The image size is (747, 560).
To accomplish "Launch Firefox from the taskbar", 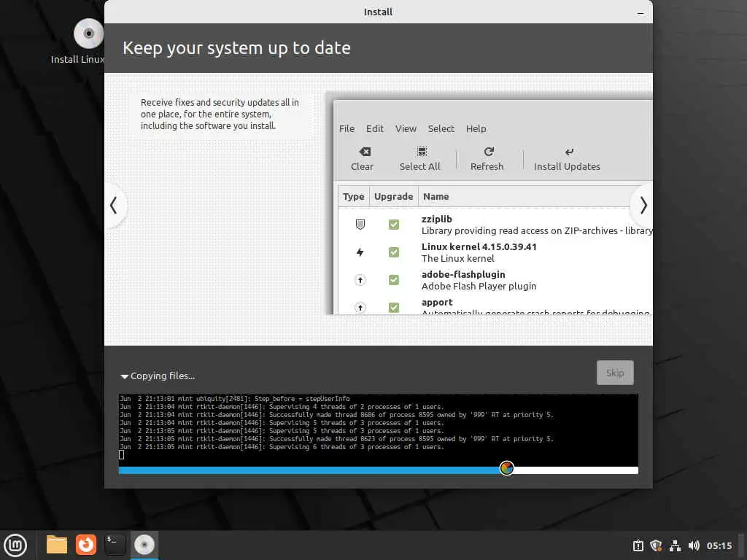I will pos(86,545).
